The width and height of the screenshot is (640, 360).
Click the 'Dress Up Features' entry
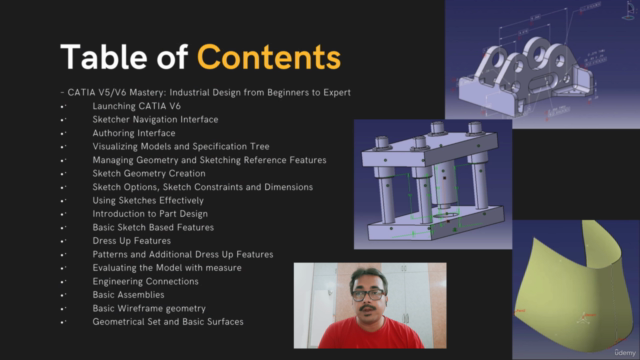click(131, 241)
